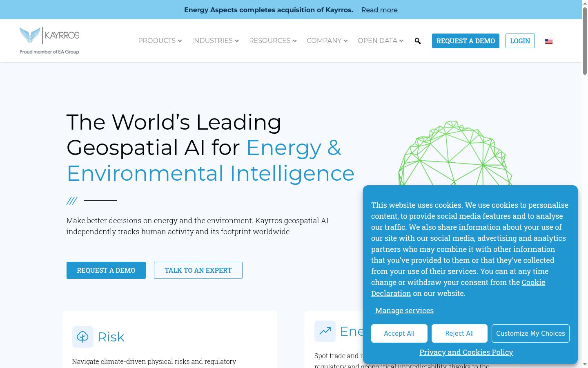Open the Read more announcement link
This screenshot has width=588, height=368.
coord(379,10)
